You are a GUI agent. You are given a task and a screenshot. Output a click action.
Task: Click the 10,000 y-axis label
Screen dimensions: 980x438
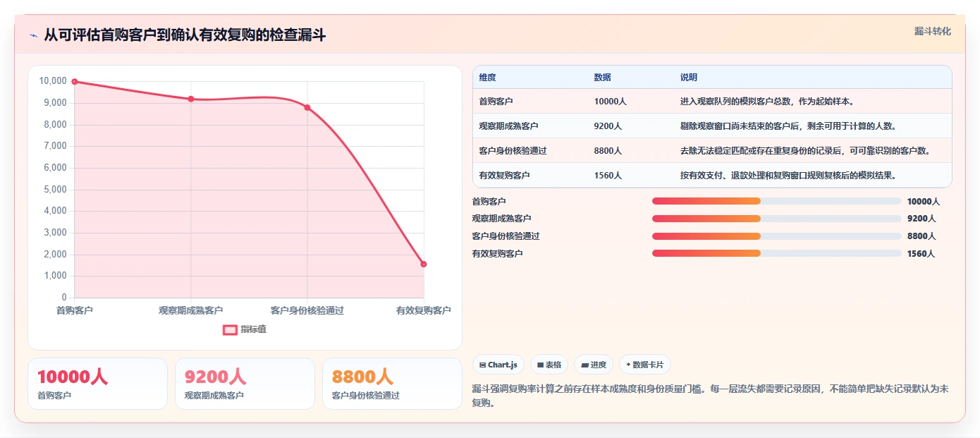[53, 81]
